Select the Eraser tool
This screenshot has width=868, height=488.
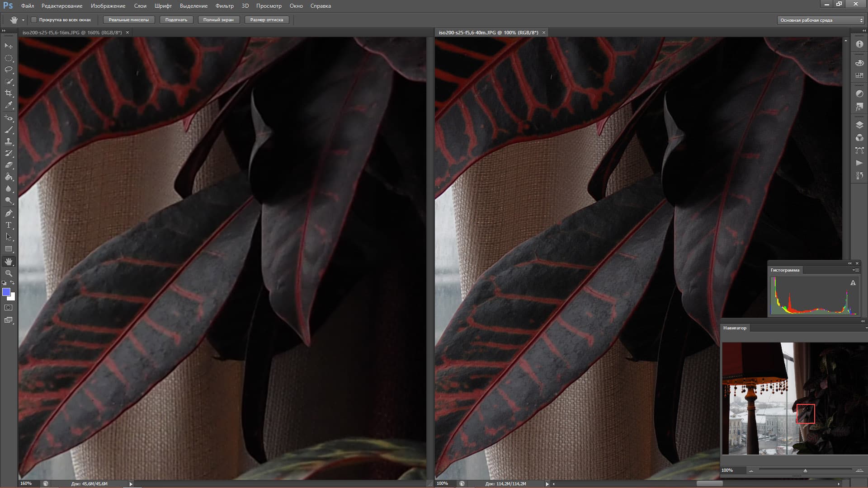coord(9,165)
